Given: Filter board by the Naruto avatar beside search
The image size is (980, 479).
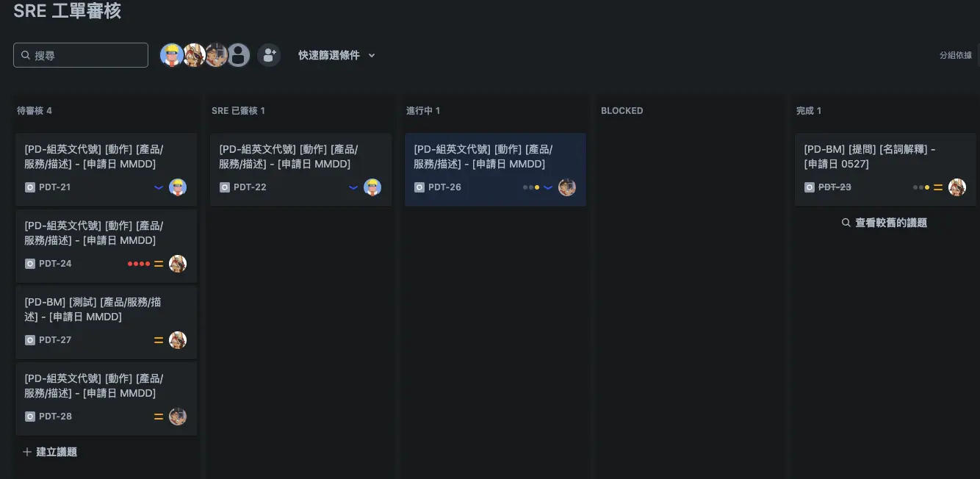Looking at the screenshot, I should click(172, 55).
